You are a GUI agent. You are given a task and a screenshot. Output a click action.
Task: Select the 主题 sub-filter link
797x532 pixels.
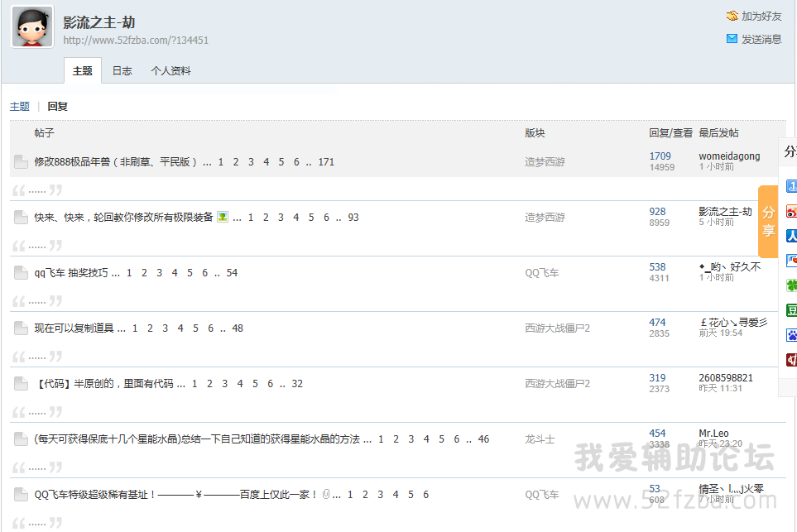20,106
